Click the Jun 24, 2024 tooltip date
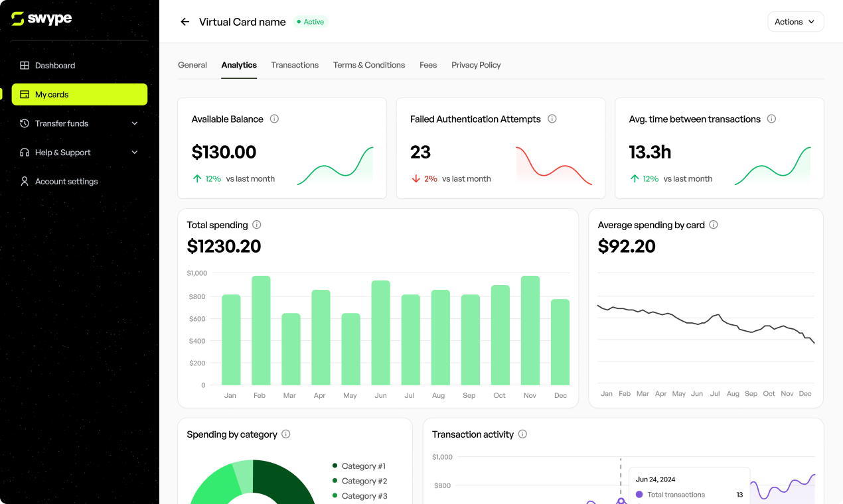 [x=655, y=479]
